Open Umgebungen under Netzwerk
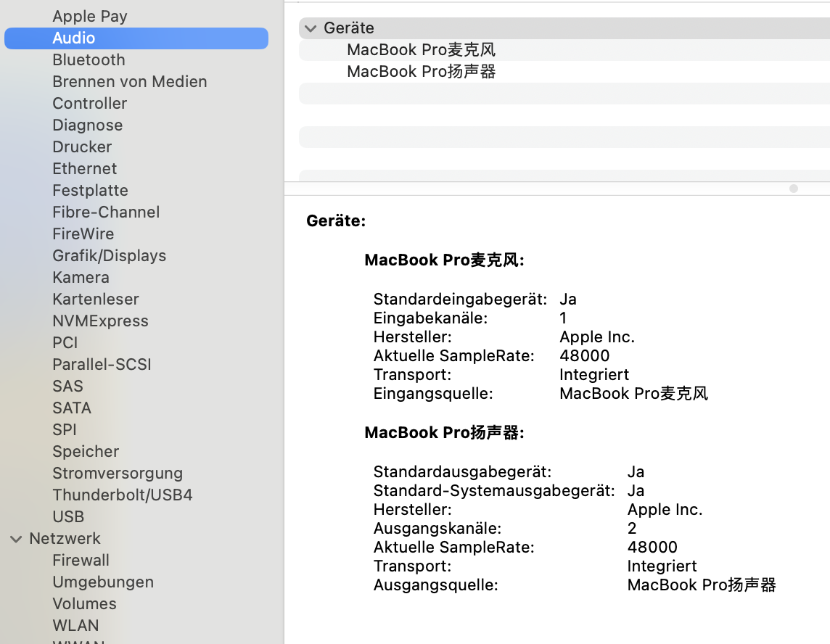This screenshot has width=830, height=644. pos(103,582)
